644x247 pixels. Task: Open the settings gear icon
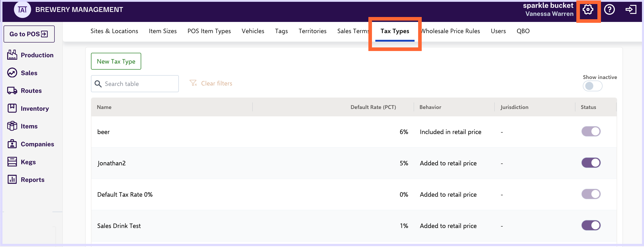pos(588,10)
